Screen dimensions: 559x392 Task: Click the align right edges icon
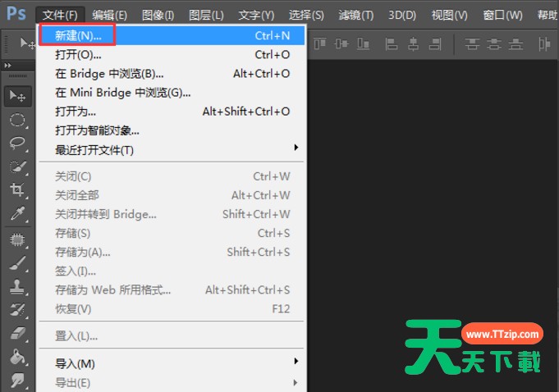click(x=436, y=43)
